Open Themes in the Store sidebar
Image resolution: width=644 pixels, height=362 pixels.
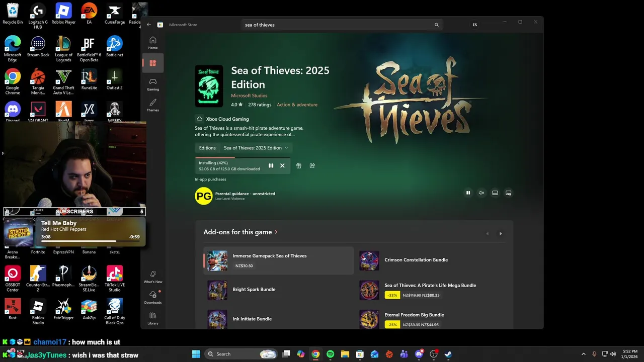pos(153,105)
